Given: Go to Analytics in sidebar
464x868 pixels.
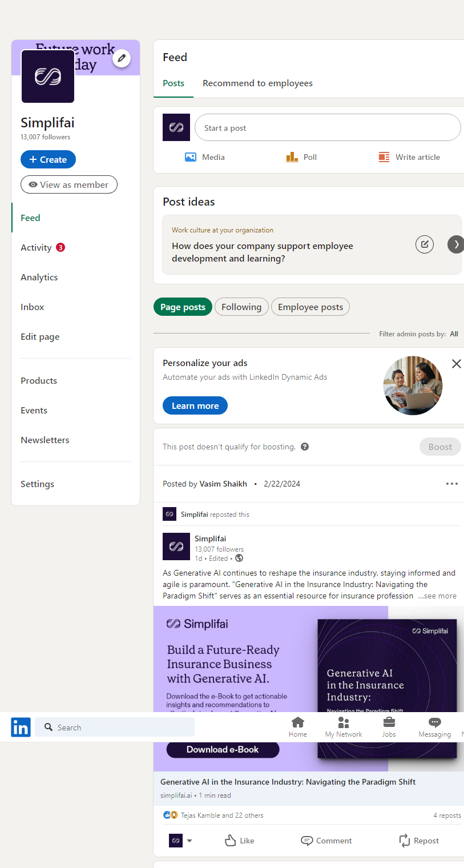Looking at the screenshot, I should click(x=39, y=277).
